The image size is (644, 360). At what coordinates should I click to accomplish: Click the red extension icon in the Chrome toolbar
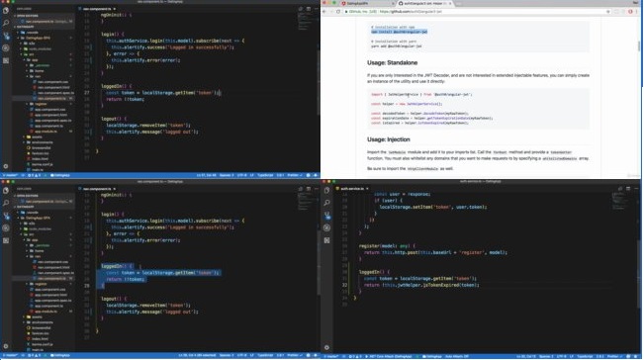pos(630,12)
